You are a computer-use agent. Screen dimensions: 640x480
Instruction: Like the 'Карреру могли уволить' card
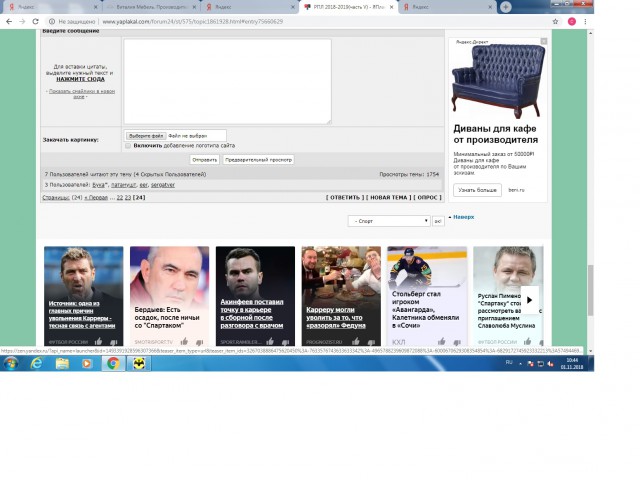click(x=356, y=341)
